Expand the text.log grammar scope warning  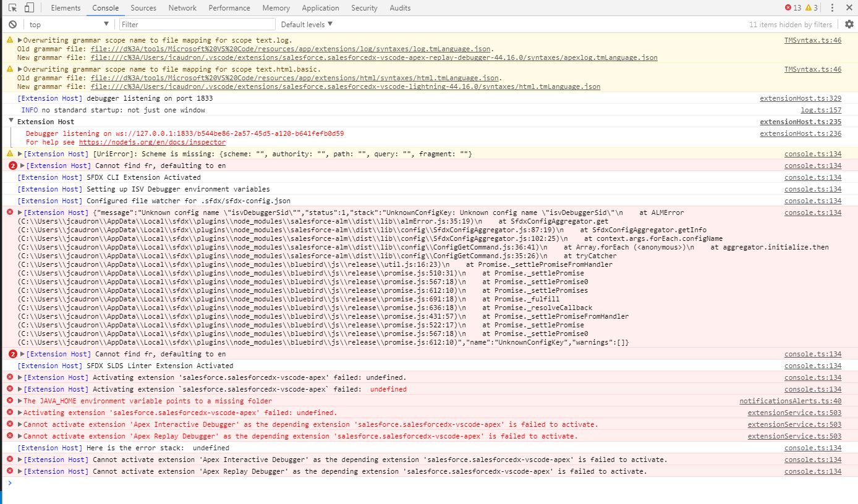tap(20, 40)
